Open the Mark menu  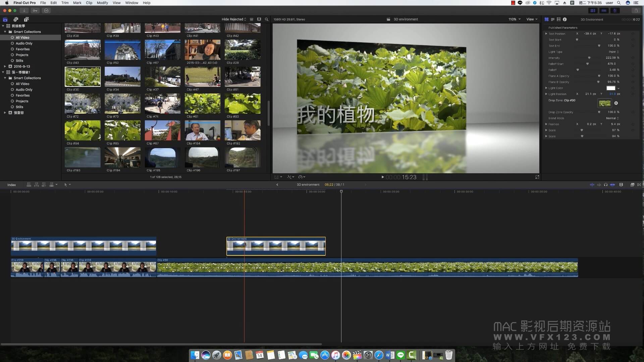pos(77,3)
